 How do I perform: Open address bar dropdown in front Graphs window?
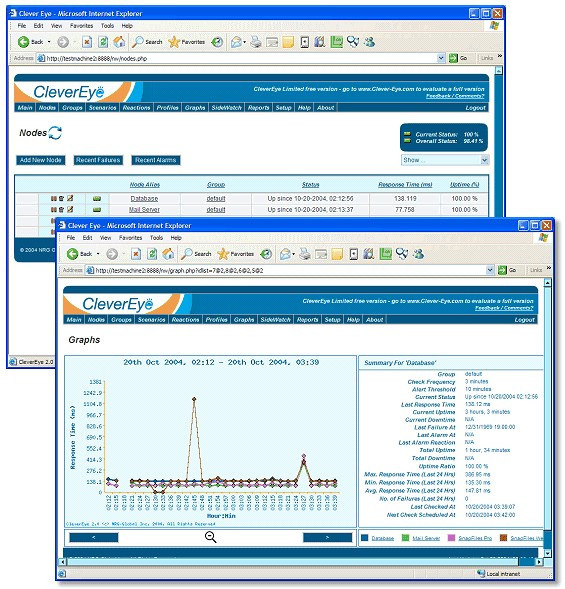point(490,270)
